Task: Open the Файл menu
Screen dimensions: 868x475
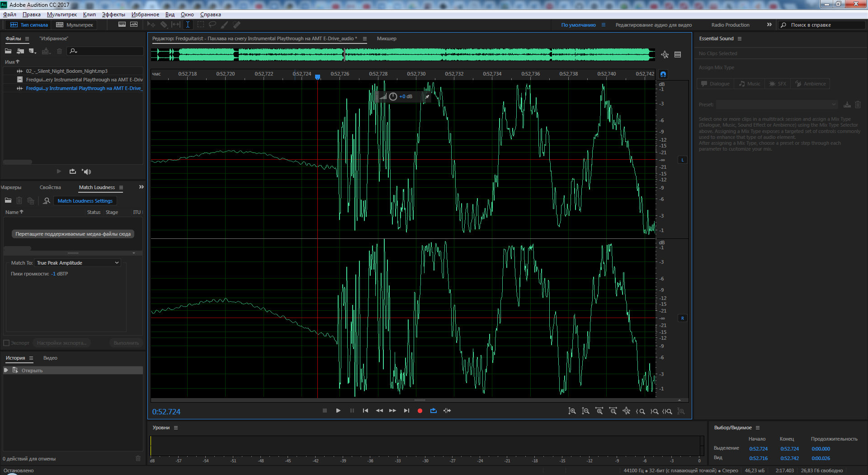Action: click(x=9, y=14)
